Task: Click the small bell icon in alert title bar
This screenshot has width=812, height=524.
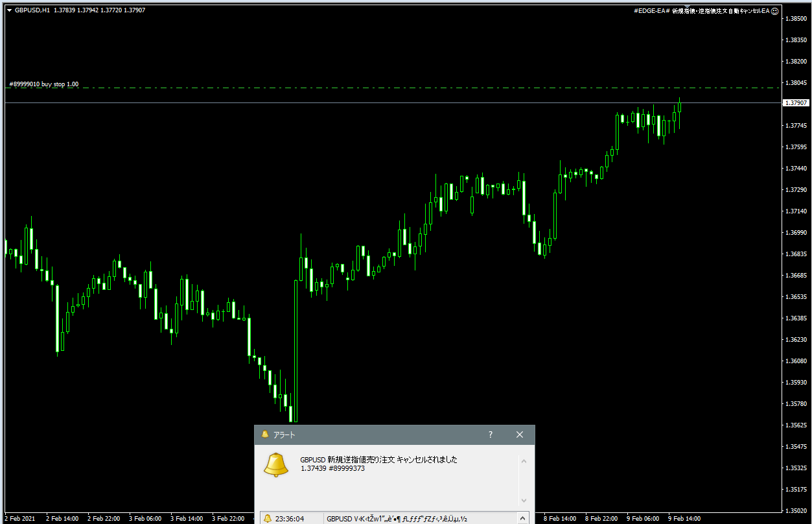Action: click(x=264, y=435)
